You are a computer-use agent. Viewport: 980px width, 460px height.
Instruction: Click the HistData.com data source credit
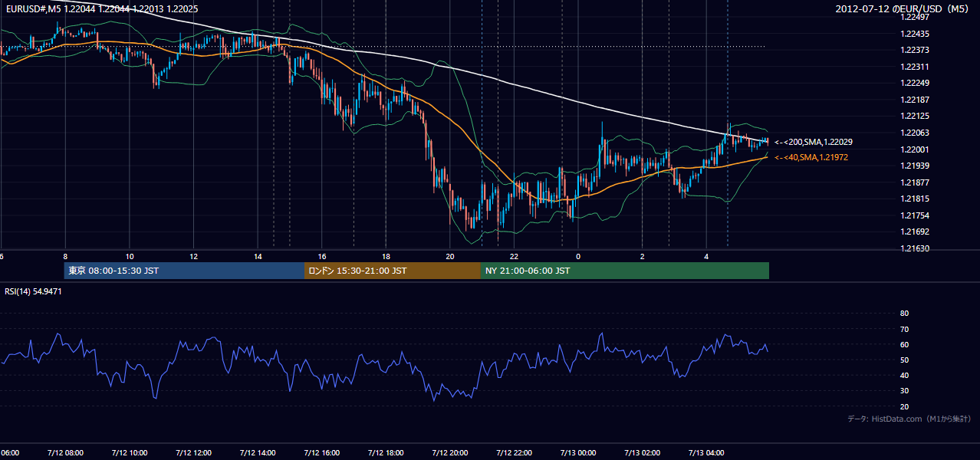click(x=909, y=419)
